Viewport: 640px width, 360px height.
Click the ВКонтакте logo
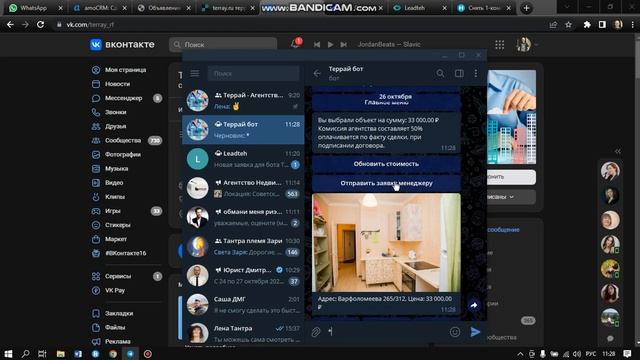pos(122,44)
